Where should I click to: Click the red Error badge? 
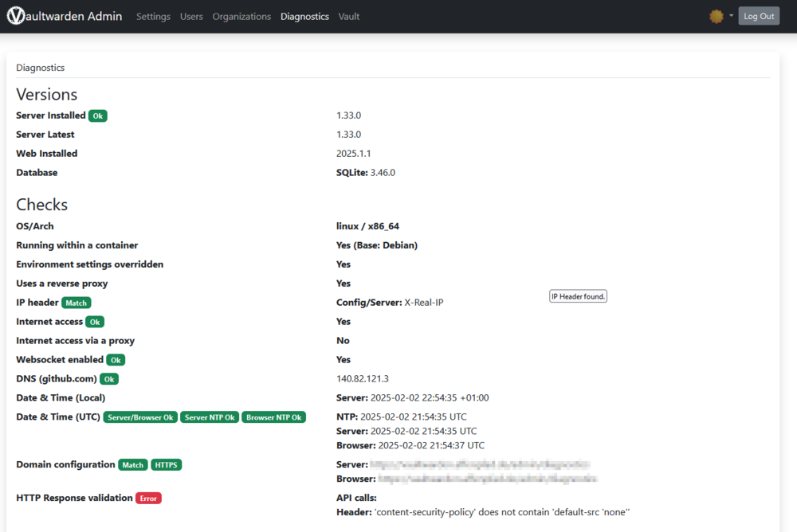148,499
